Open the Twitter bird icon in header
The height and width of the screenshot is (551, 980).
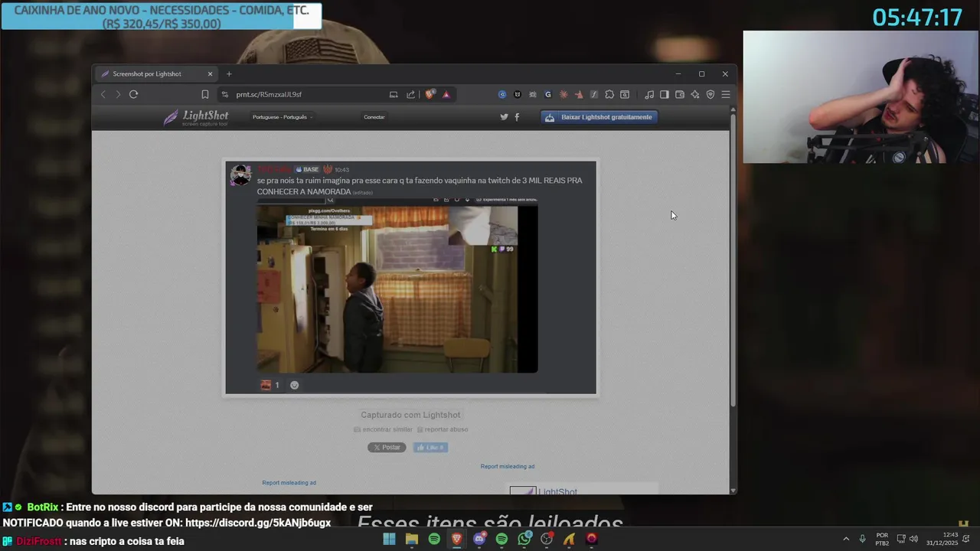[504, 117]
